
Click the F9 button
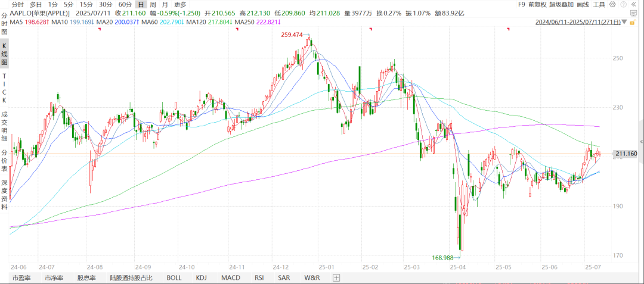click(x=522, y=5)
